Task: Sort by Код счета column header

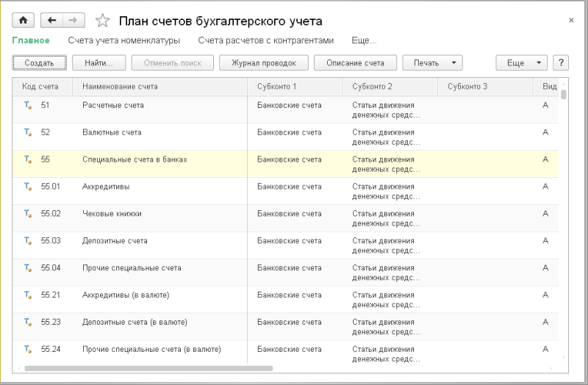Action: (x=40, y=87)
